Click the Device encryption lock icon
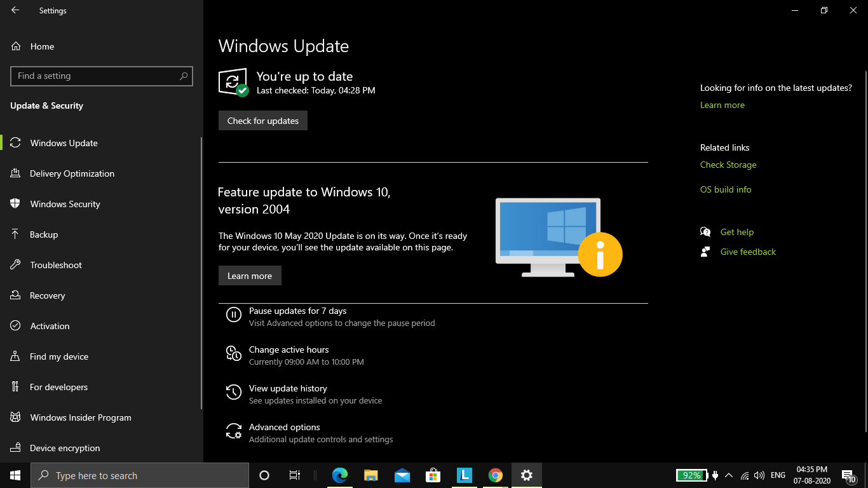Viewport: 868px width, 488px height. (16, 448)
